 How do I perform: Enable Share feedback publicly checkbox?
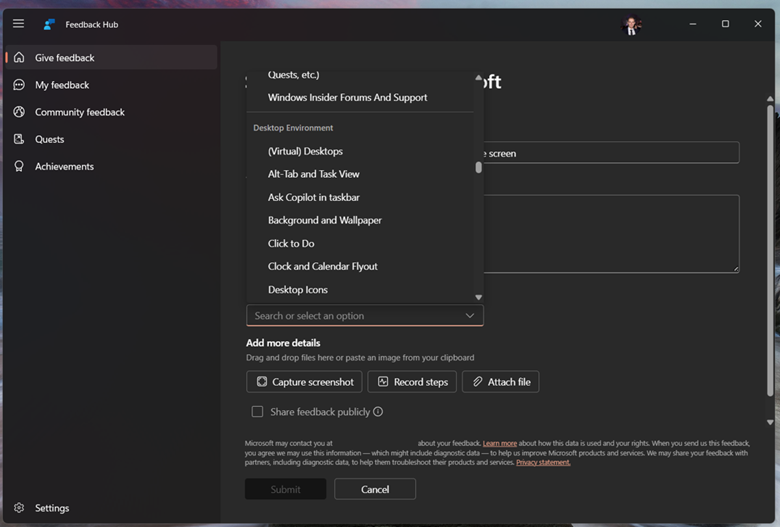pos(257,412)
